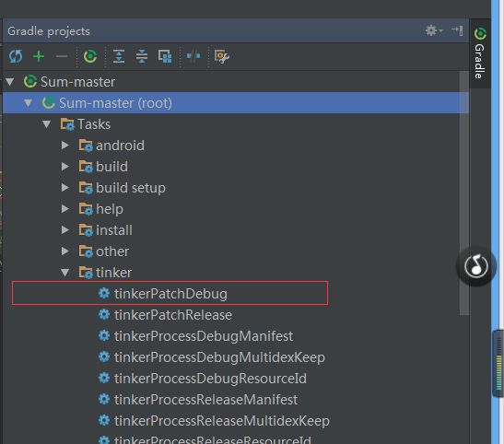Switch to the Gradle side tab
Viewport: 504px width, 444px height.
(480, 53)
